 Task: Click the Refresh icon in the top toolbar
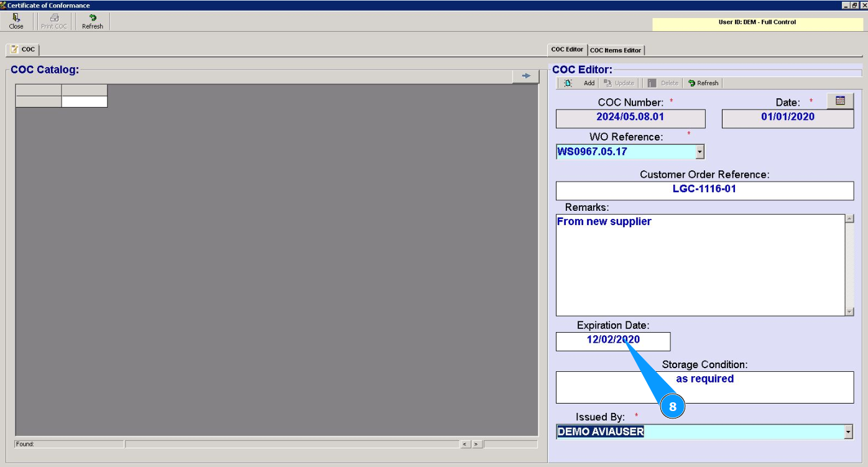93,22
